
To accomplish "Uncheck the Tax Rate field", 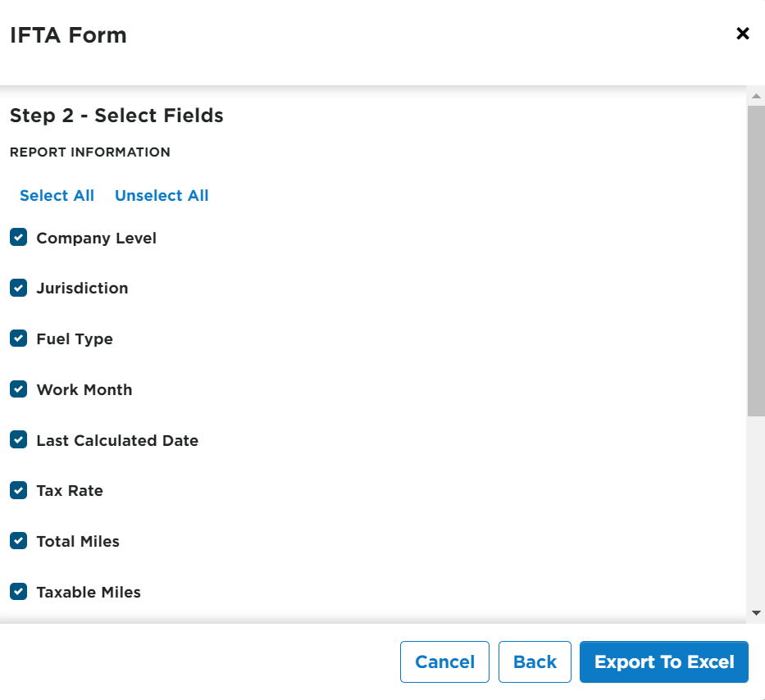I will coord(19,490).
